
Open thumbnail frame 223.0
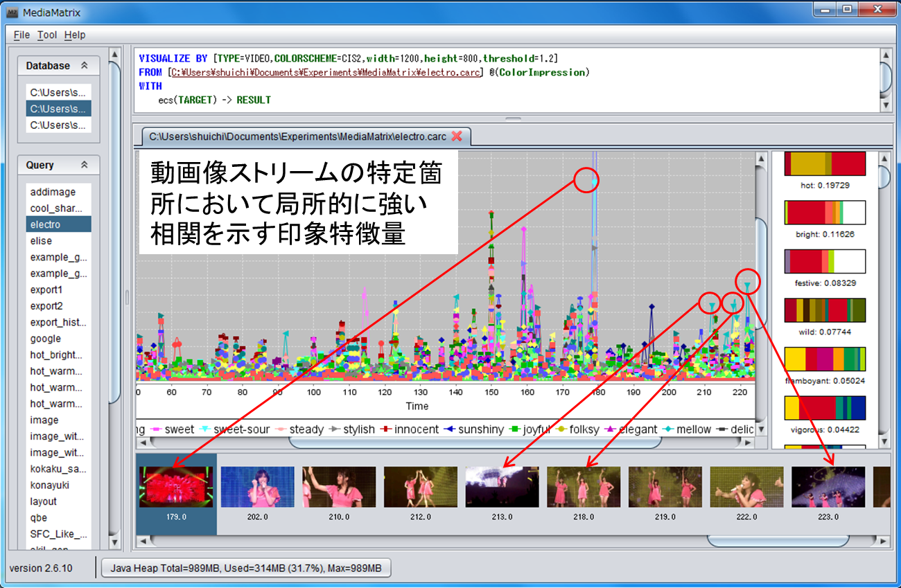click(x=828, y=487)
